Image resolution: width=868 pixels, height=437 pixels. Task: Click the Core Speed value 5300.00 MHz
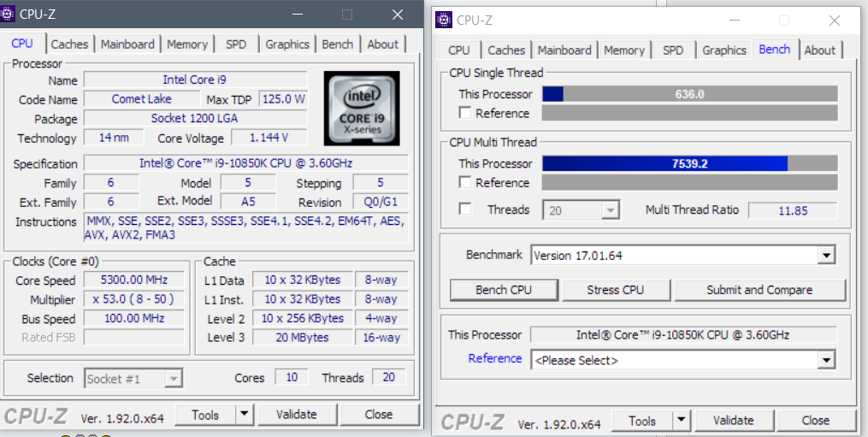(x=134, y=280)
